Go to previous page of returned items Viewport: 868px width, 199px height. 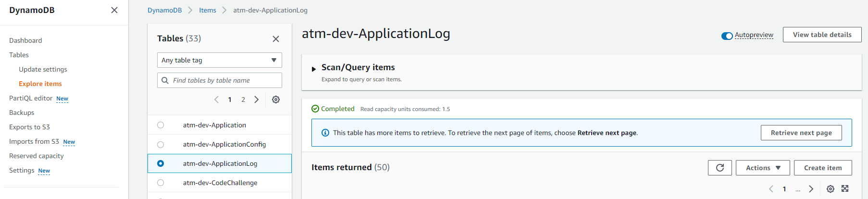tap(771, 189)
